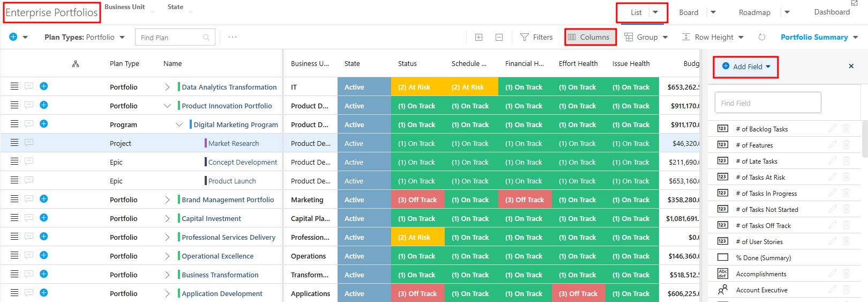Collapse the Digital Marketing Program row
868x302 pixels.
179,124
